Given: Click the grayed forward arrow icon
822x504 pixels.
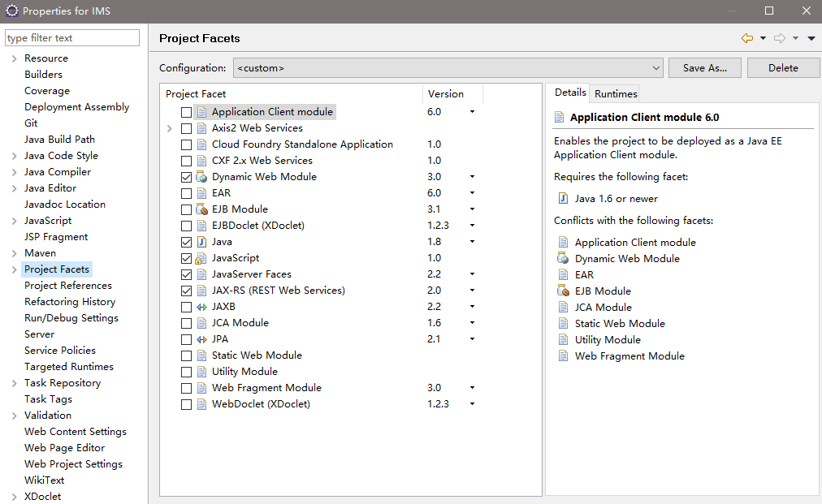Looking at the screenshot, I should (780, 37).
